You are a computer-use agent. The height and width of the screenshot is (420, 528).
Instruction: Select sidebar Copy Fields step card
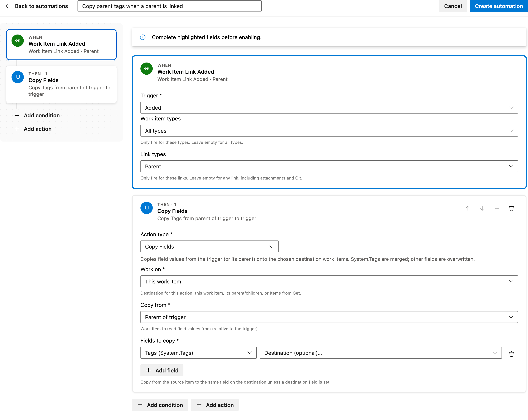click(x=61, y=84)
